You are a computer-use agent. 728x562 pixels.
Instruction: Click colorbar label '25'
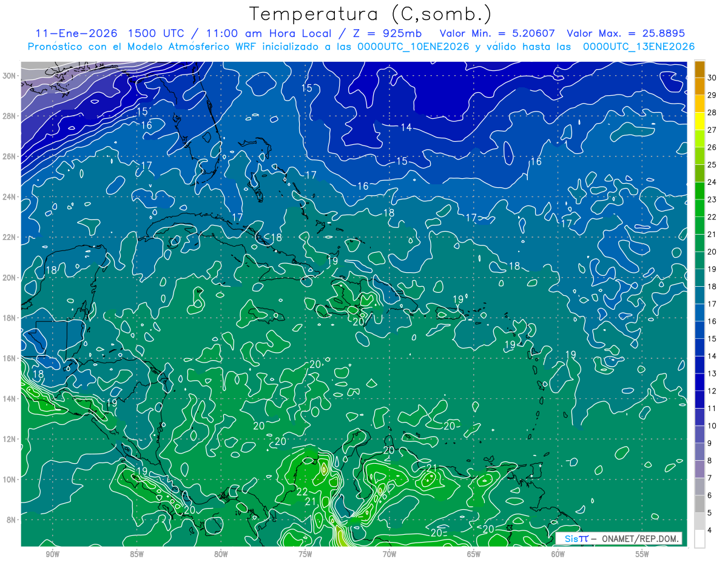[712, 164]
